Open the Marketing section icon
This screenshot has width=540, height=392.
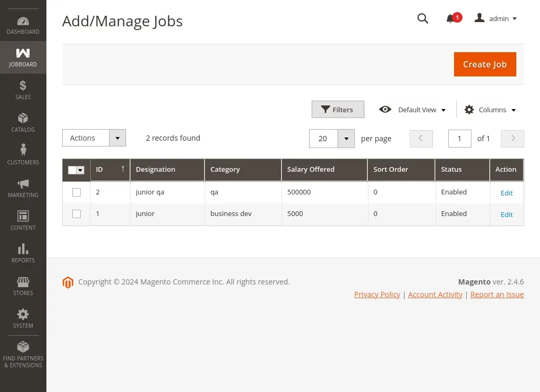(23, 187)
